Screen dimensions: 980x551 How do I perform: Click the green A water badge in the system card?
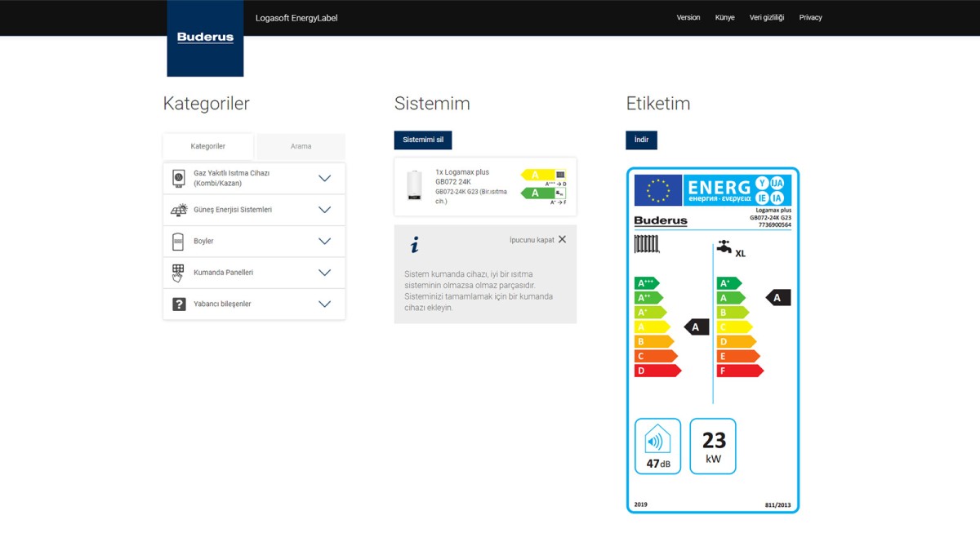(x=536, y=193)
